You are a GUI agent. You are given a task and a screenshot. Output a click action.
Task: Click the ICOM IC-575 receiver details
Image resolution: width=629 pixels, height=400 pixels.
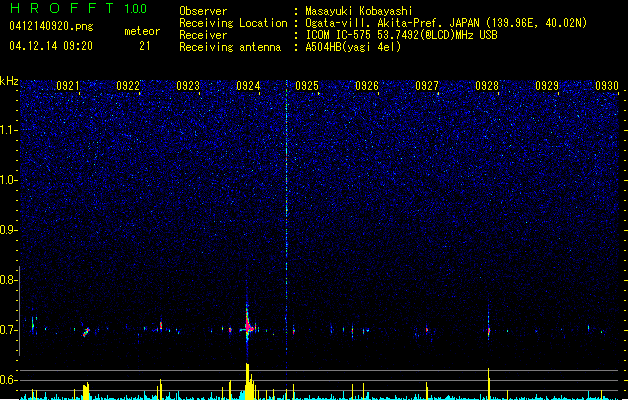pyautogui.click(x=402, y=35)
